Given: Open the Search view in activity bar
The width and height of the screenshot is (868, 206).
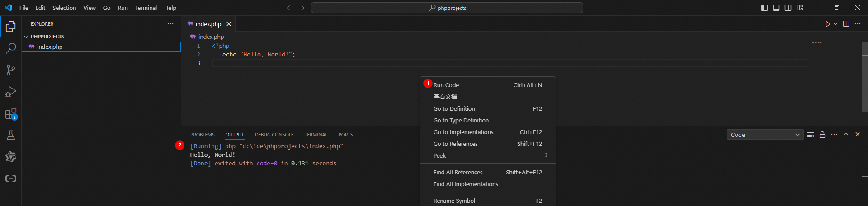Looking at the screenshot, I should [x=11, y=48].
